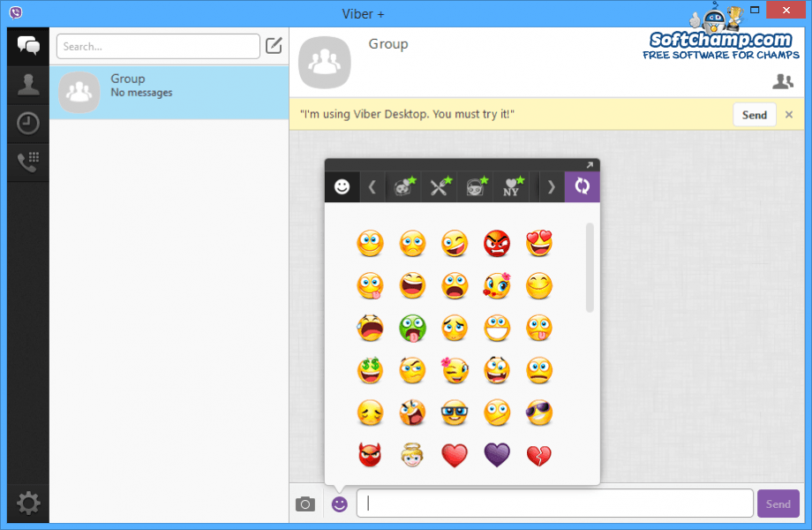Click the Viber logo in the title bar
The image size is (812, 530).
[x=16, y=11]
